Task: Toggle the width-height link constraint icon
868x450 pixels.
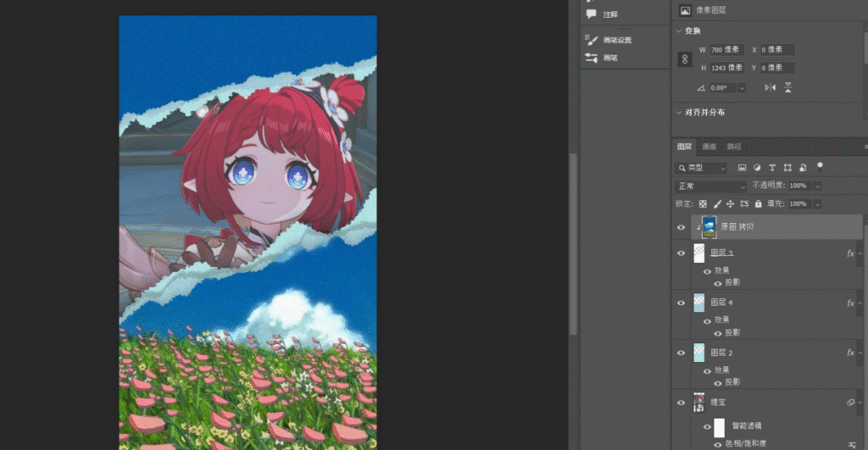Action: pyautogui.click(x=685, y=58)
